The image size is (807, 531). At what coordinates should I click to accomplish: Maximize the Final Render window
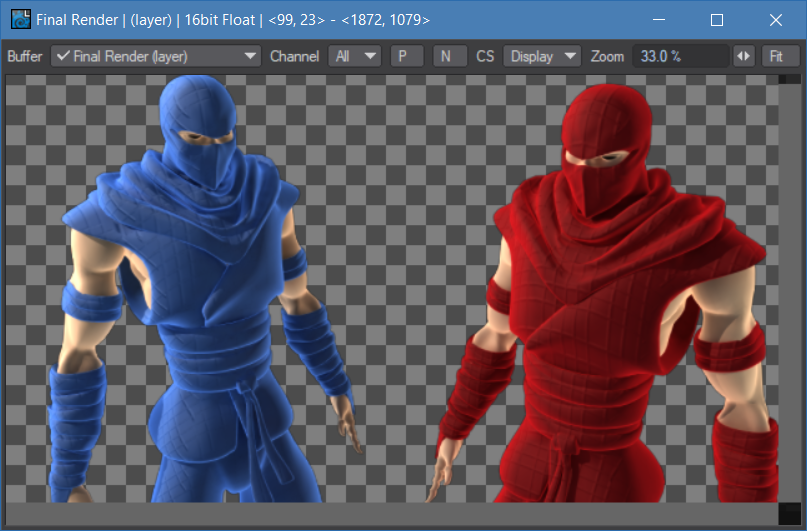pos(716,19)
